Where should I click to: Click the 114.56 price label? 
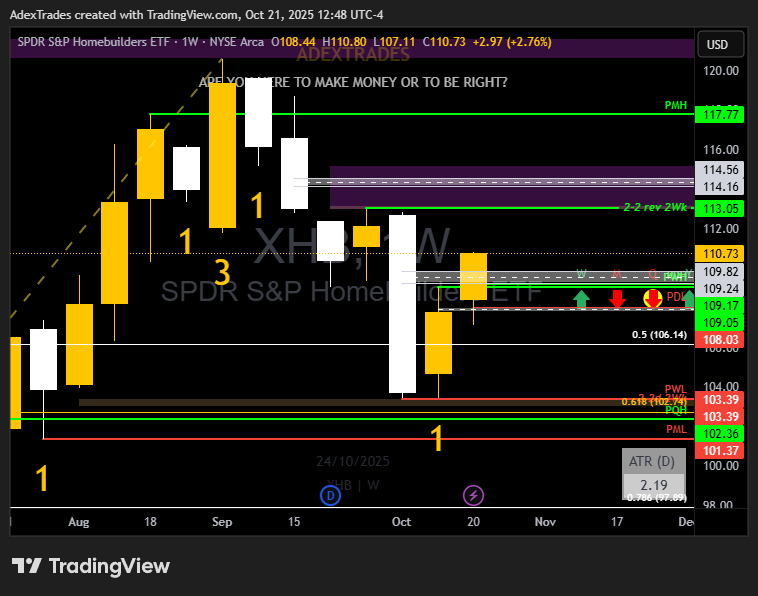(x=719, y=170)
